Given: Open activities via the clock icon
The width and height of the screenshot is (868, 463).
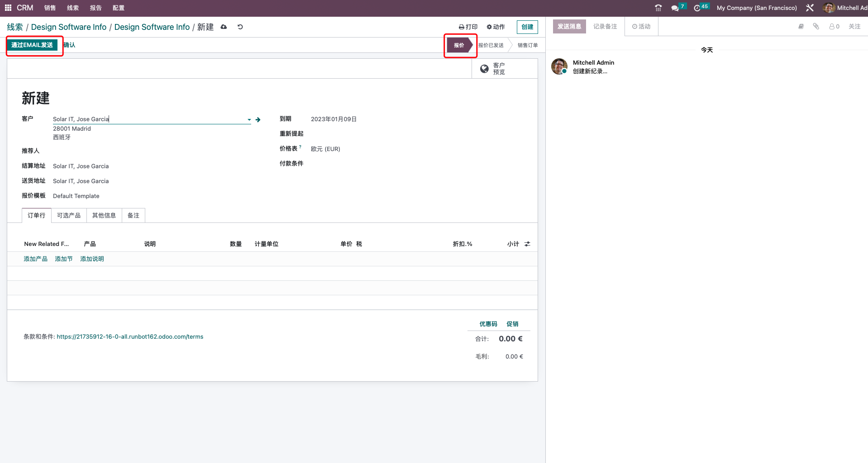Looking at the screenshot, I should 697,8.
